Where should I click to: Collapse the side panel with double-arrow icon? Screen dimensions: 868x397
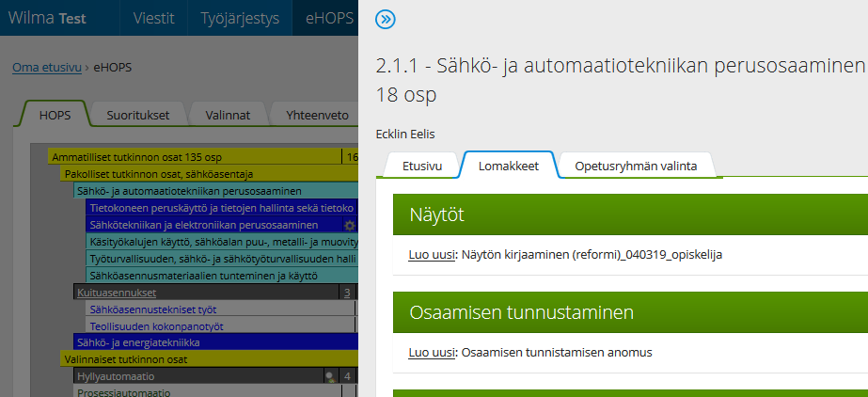tap(385, 19)
